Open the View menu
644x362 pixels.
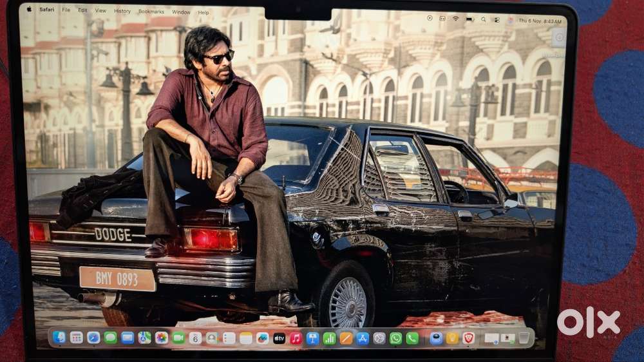(100, 11)
